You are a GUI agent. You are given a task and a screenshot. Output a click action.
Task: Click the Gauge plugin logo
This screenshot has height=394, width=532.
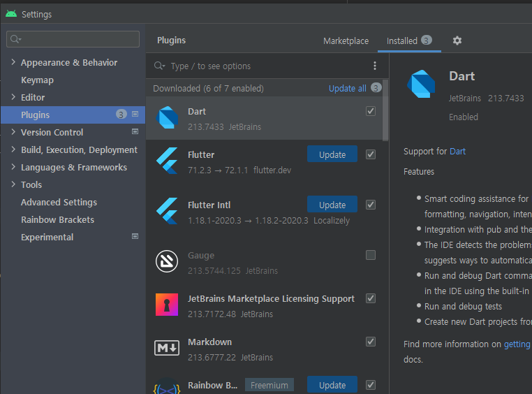167,261
